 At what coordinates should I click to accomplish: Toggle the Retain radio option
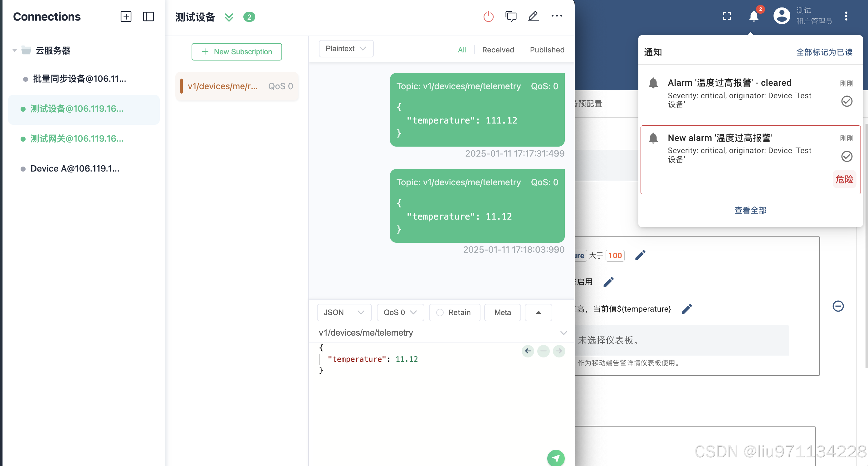coord(440,312)
